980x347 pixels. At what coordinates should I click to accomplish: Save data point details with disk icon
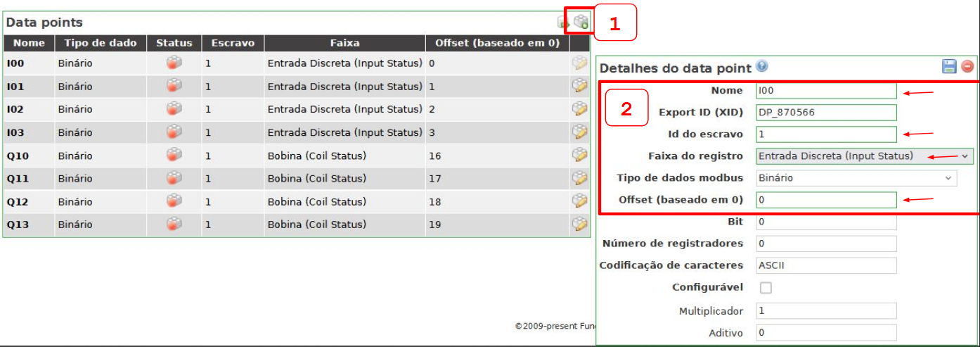[x=949, y=66]
